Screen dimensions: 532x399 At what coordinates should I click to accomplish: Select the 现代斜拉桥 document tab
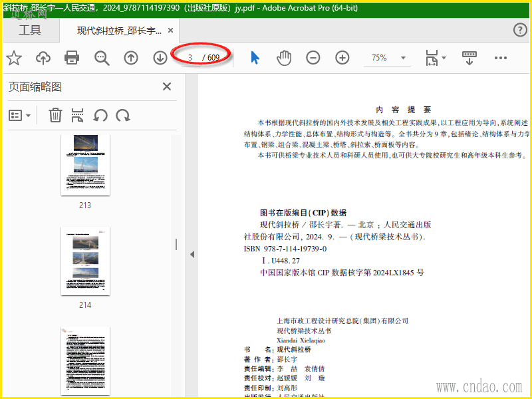tap(118, 31)
